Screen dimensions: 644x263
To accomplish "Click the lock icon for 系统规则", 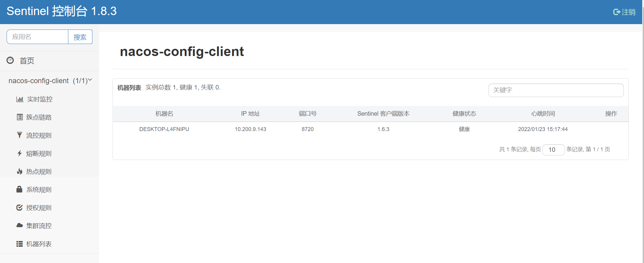I will (x=19, y=189).
